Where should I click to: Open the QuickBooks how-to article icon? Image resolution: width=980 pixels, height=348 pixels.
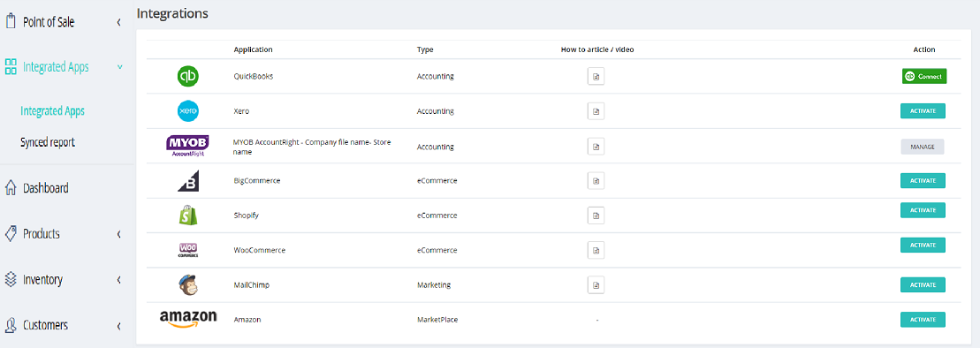(596, 76)
